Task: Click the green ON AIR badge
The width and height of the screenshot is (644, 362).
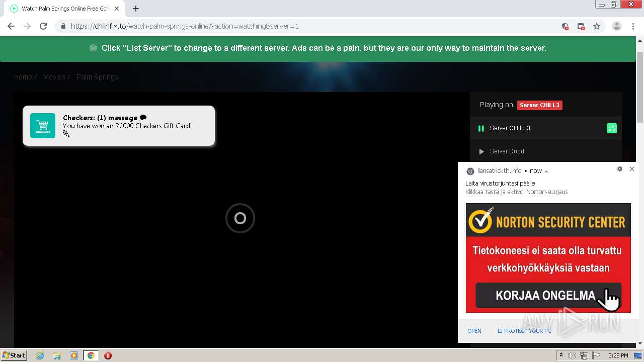Action: [x=612, y=128]
